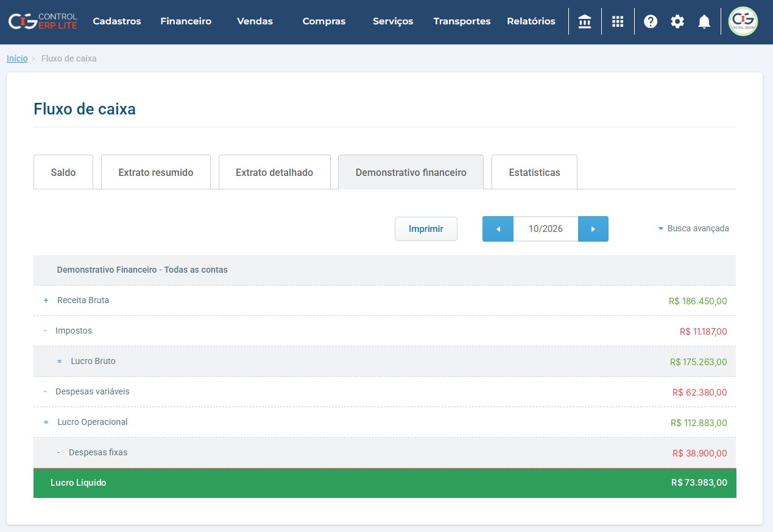Click the Lucro Bruto row label
Image resolution: width=773 pixels, height=532 pixels.
click(93, 361)
